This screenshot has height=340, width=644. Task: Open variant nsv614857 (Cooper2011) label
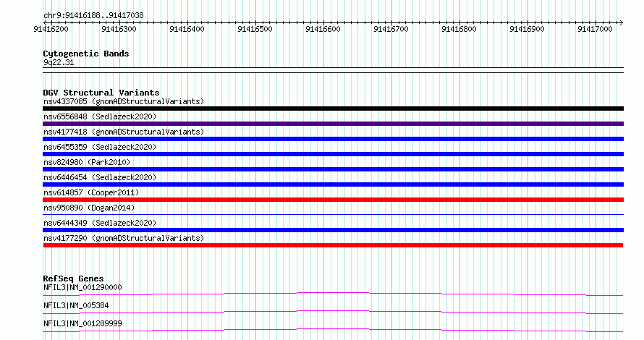click(x=91, y=192)
